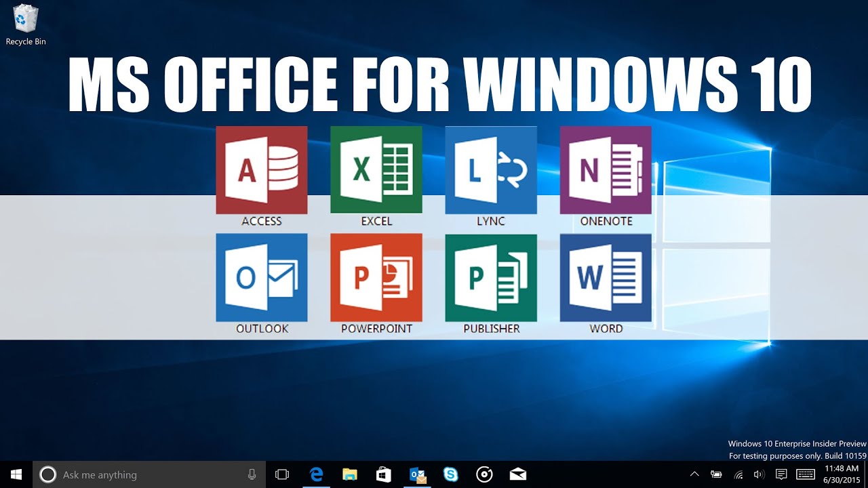This screenshot has height=488, width=868.
Task: Click the Outlook app tile
Action: (x=262, y=278)
